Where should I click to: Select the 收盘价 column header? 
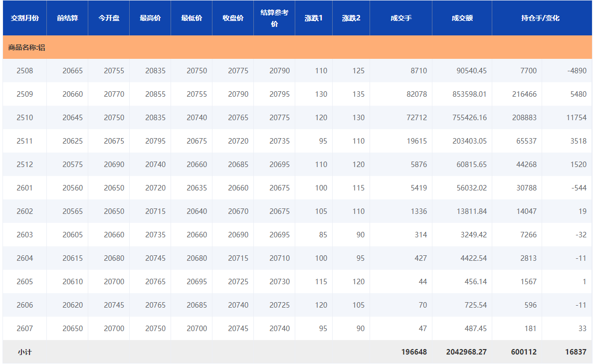click(x=233, y=18)
